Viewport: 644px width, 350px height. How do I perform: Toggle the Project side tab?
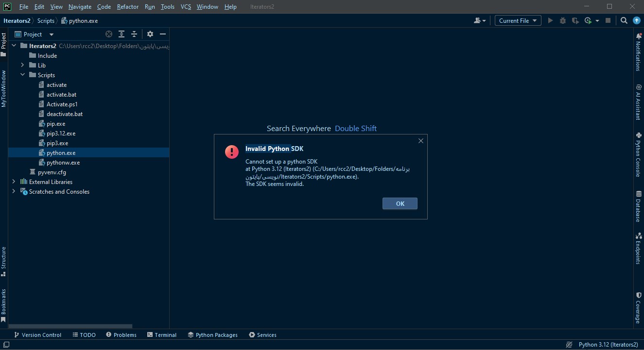click(x=3, y=45)
